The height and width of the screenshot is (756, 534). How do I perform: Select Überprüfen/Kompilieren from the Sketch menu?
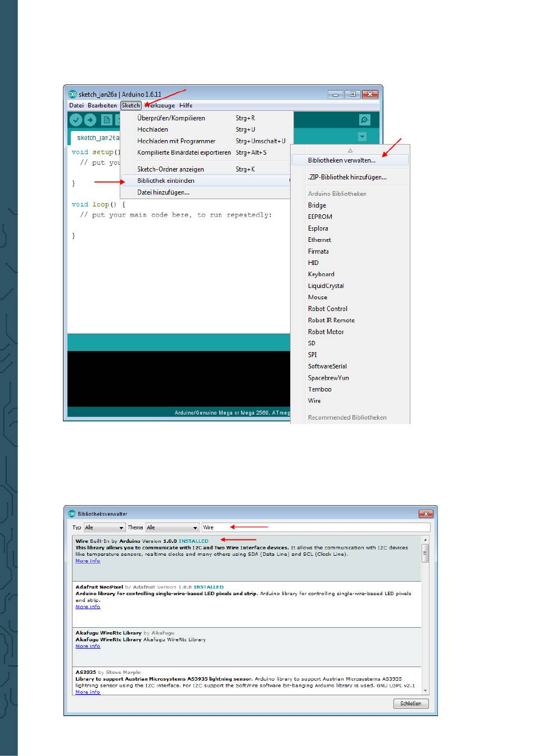tap(207, 118)
